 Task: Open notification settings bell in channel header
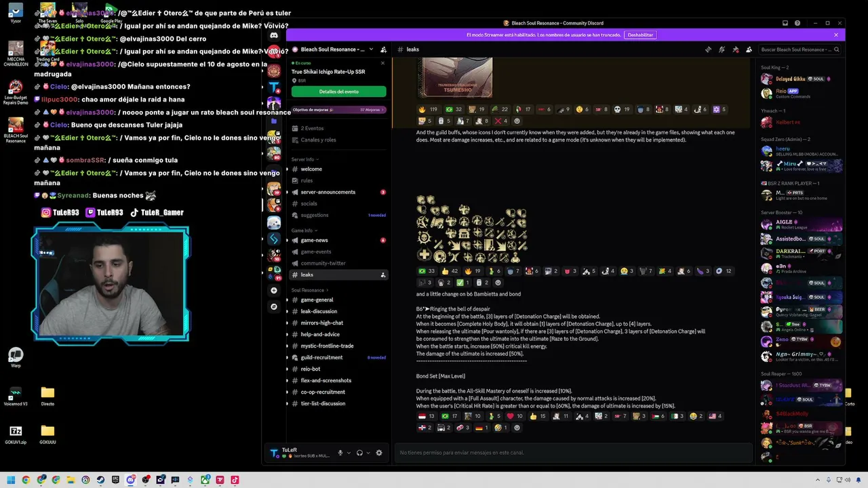pos(722,49)
